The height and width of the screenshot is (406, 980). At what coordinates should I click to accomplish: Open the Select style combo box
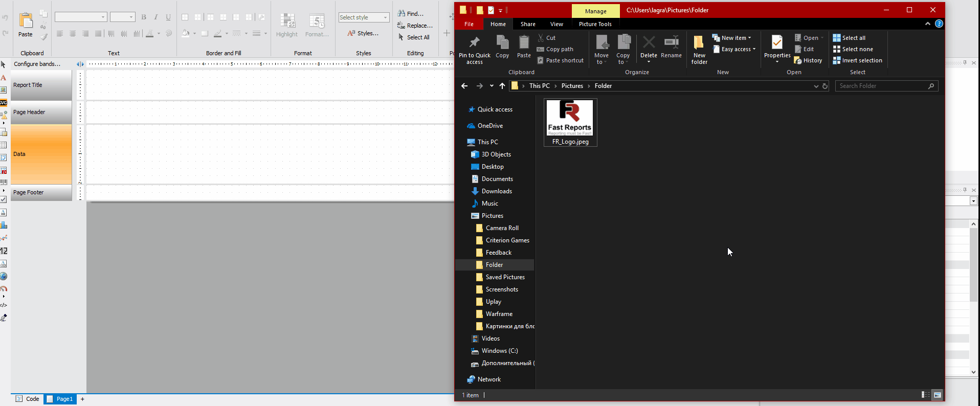364,17
